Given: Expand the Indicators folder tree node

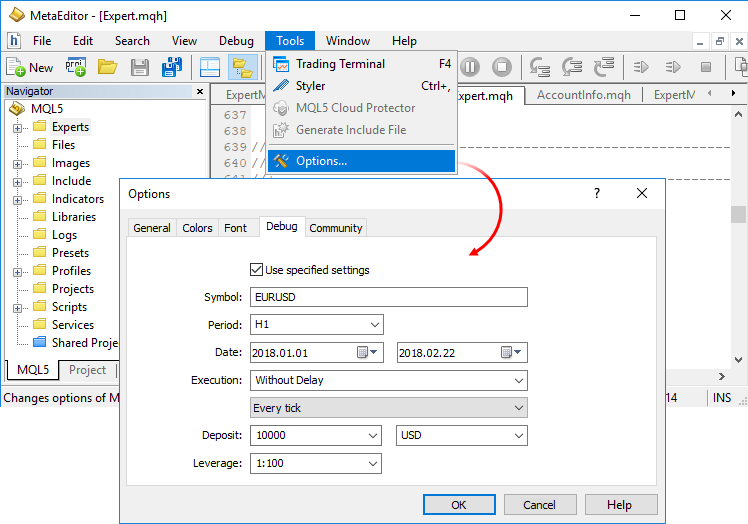Looking at the screenshot, I should click(x=17, y=200).
